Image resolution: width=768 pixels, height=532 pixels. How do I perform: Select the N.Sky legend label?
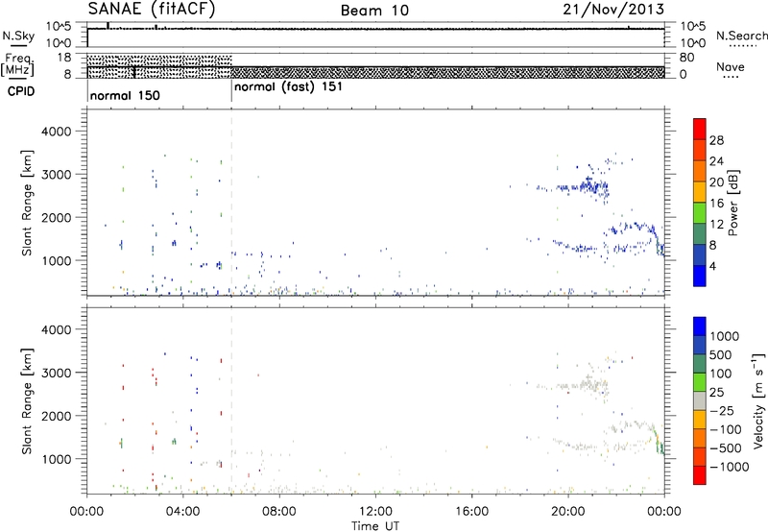point(18,36)
